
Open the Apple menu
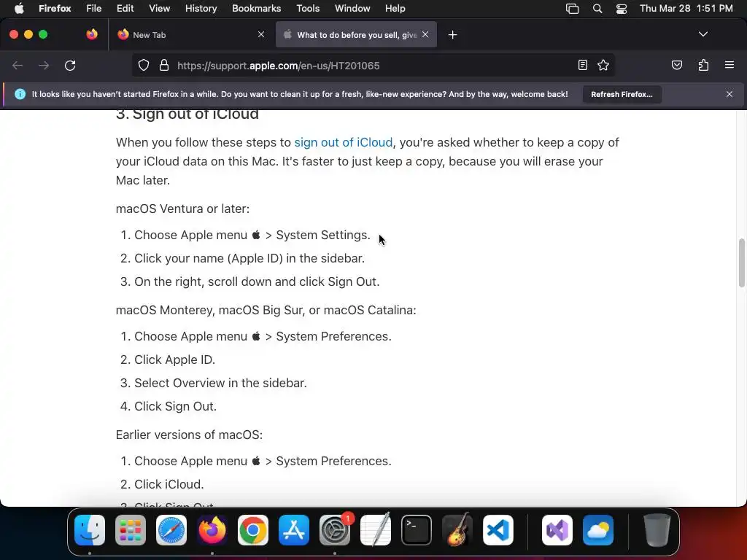click(x=19, y=8)
